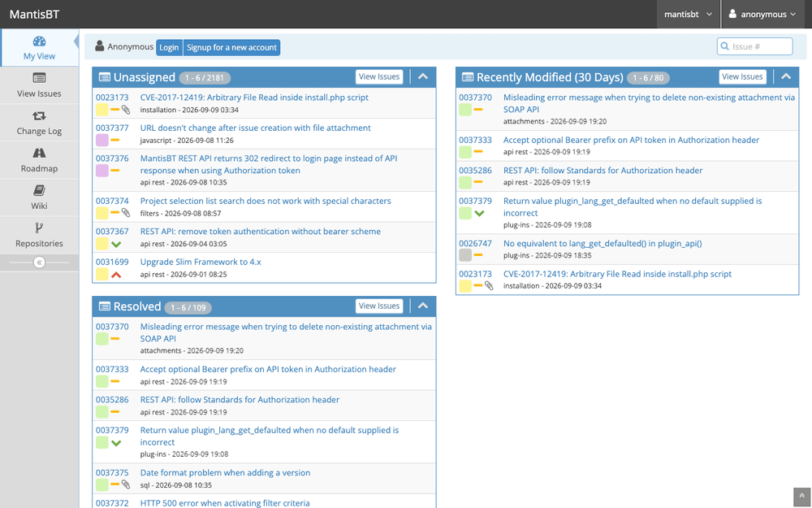Screen dimensions: 812x508
Task: Collapse the sidebar with double-chevron button
Action: (x=39, y=263)
